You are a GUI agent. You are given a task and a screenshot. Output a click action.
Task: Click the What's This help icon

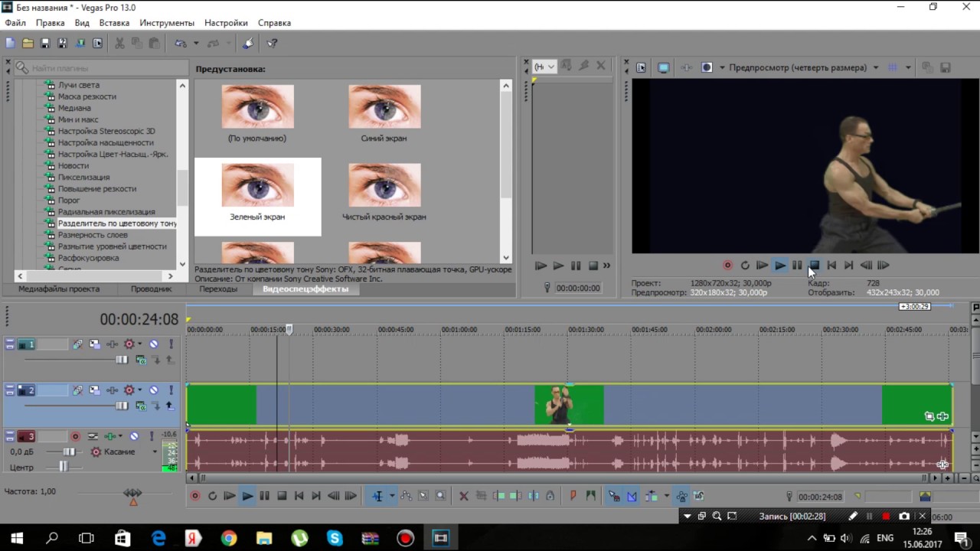[272, 44]
